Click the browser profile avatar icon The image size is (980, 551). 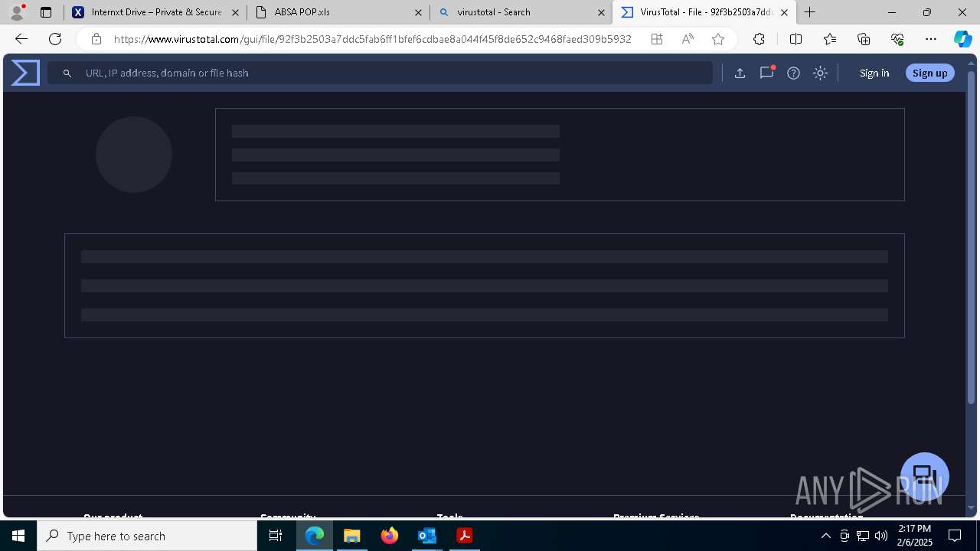pos(17,12)
